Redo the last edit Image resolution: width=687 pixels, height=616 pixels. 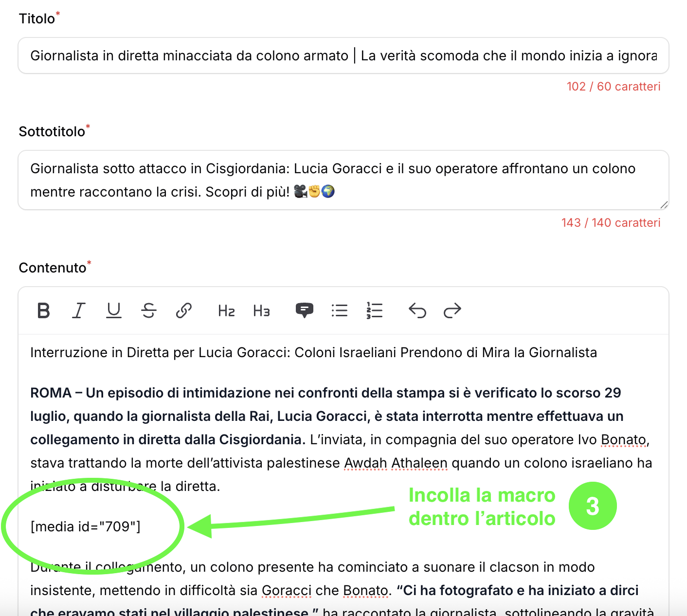tap(452, 310)
